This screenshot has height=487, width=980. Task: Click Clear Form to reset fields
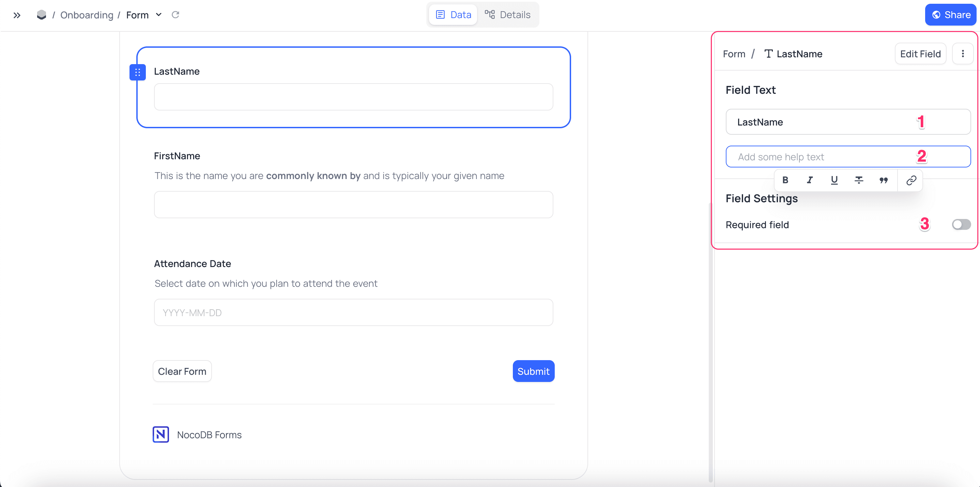(x=182, y=371)
